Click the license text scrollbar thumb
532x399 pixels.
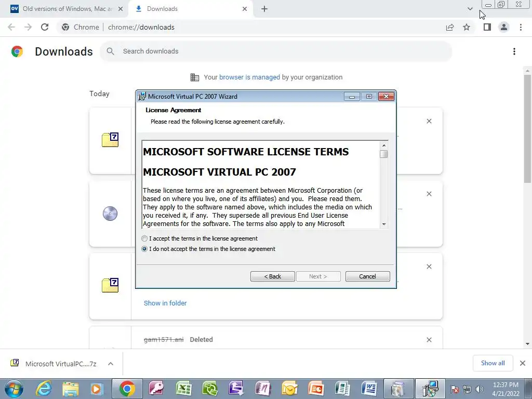coord(384,154)
